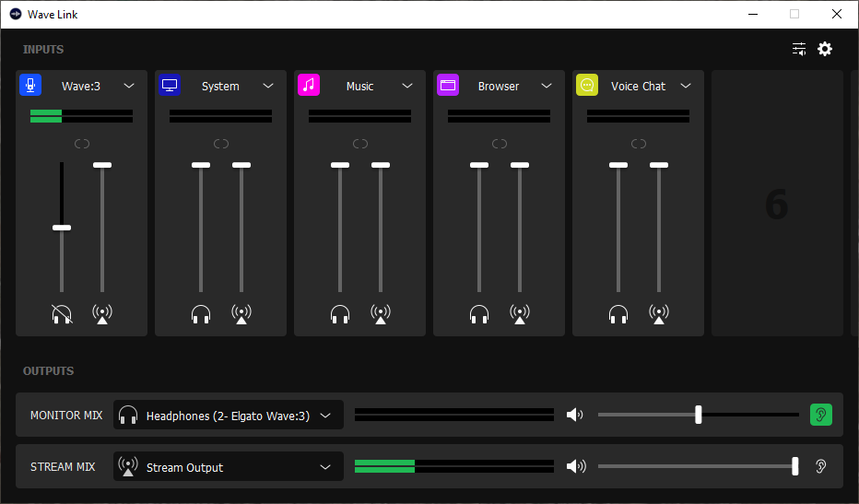Mute System stream broadcast output
859x504 pixels.
coord(241,314)
